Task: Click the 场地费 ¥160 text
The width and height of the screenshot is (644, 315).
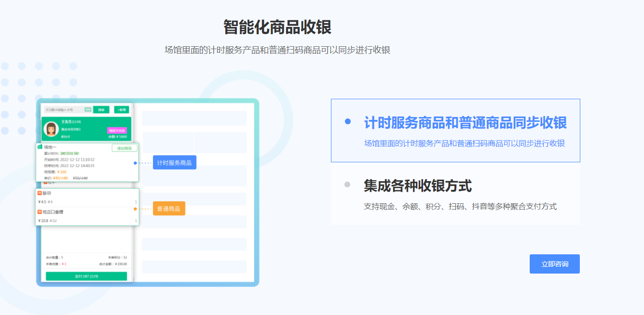Action: tap(55, 172)
